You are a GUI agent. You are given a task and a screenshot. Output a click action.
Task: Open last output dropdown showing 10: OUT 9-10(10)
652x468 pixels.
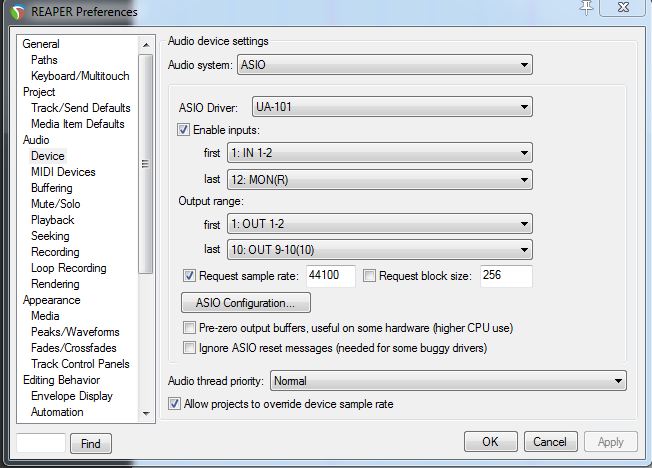point(380,250)
